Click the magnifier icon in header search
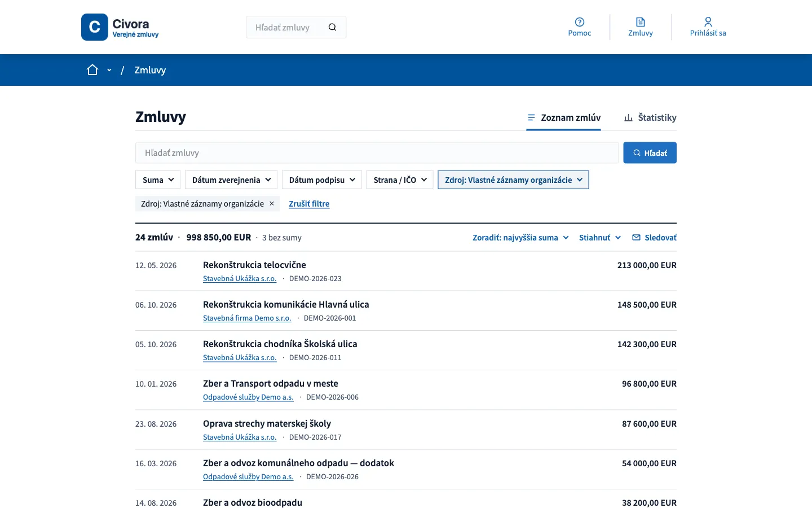 pos(332,27)
